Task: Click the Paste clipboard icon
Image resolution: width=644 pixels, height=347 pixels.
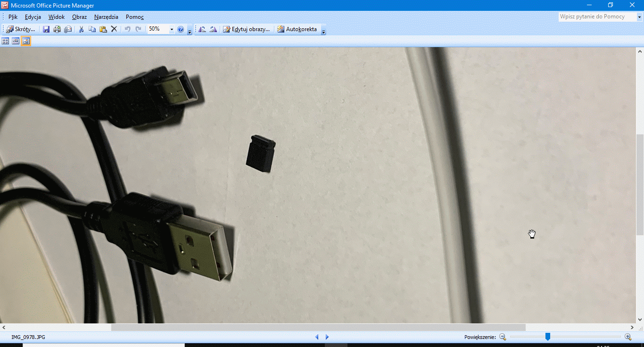Action: tap(103, 29)
